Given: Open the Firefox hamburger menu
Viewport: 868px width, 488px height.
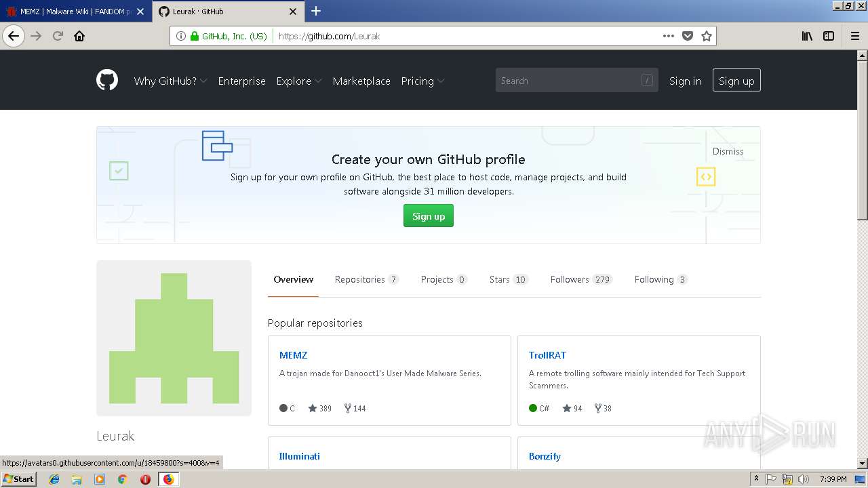Looking at the screenshot, I should pos(854,36).
